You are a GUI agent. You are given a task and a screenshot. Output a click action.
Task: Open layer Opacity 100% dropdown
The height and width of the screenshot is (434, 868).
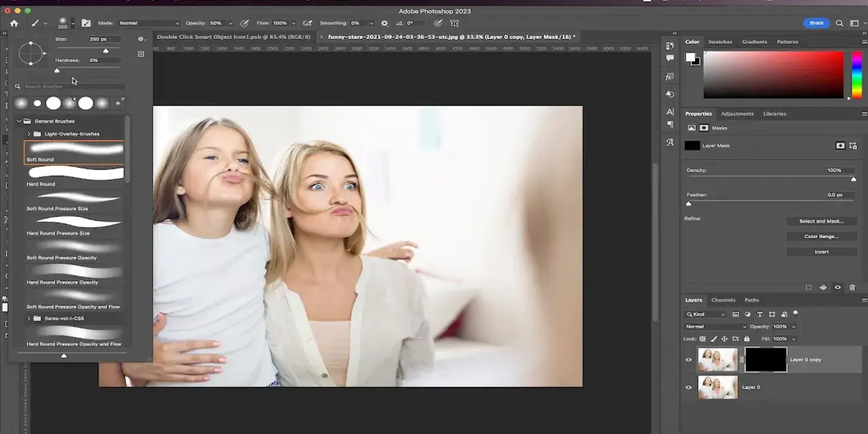coord(793,327)
